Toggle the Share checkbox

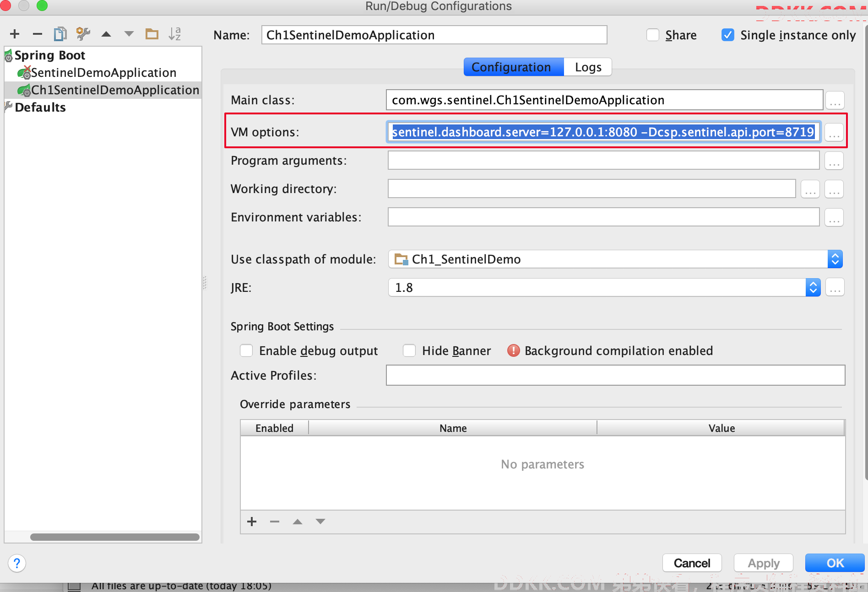pyautogui.click(x=653, y=35)
